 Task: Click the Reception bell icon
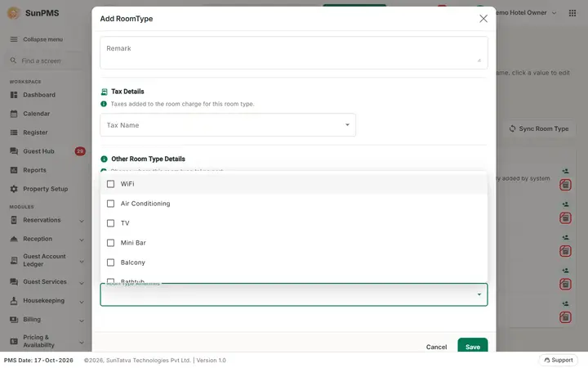[14, 239]
